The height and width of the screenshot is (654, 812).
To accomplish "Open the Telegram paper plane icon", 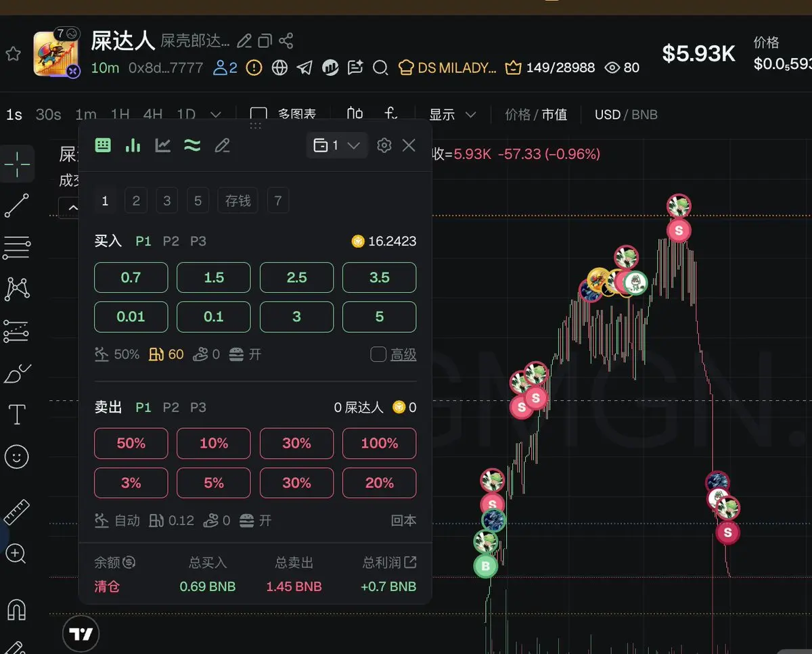I will click(304, 68).
